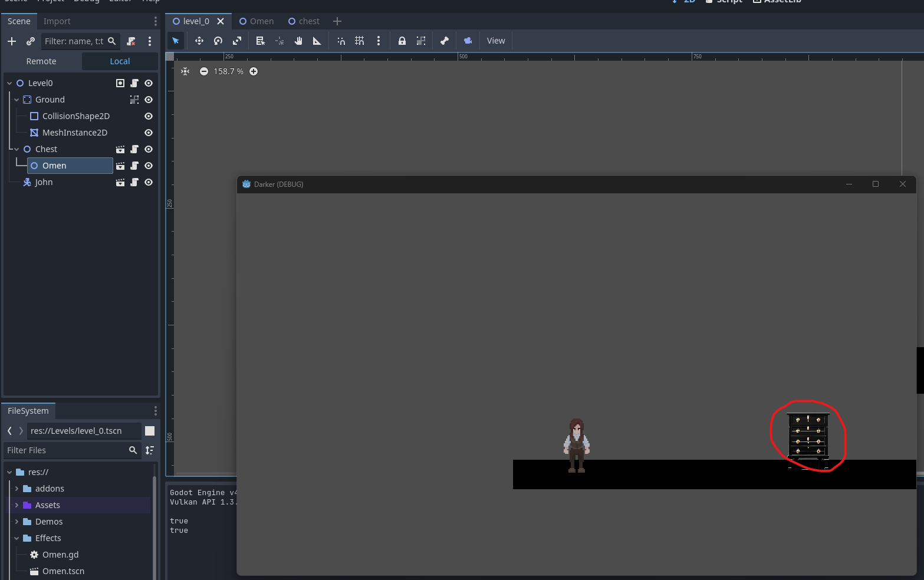This screenshot has width=924, height=580.
Task: Open the Import tab in Scene dock
Action: click(x=57, y=21)
